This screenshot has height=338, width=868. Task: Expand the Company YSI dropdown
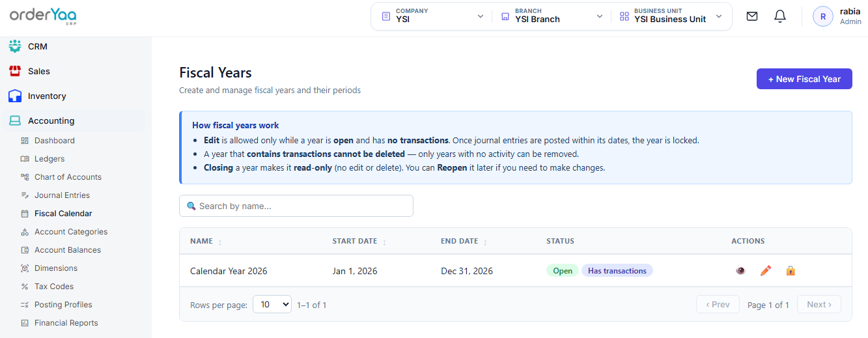click(x=432, y=16)
